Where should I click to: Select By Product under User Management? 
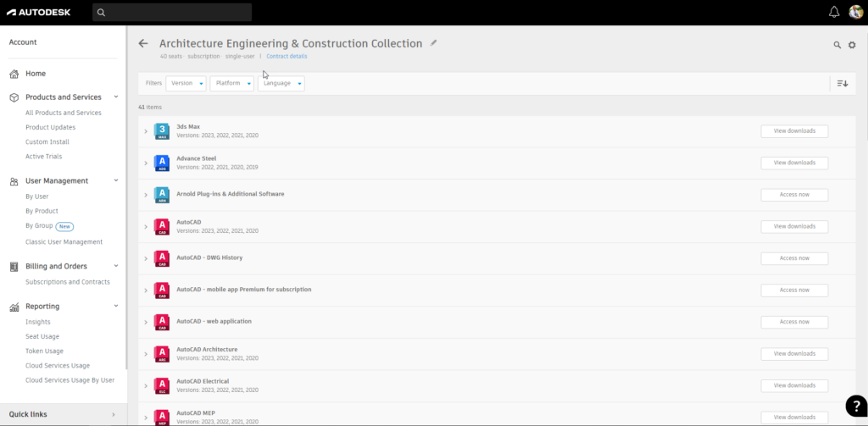tap(42, 211)
